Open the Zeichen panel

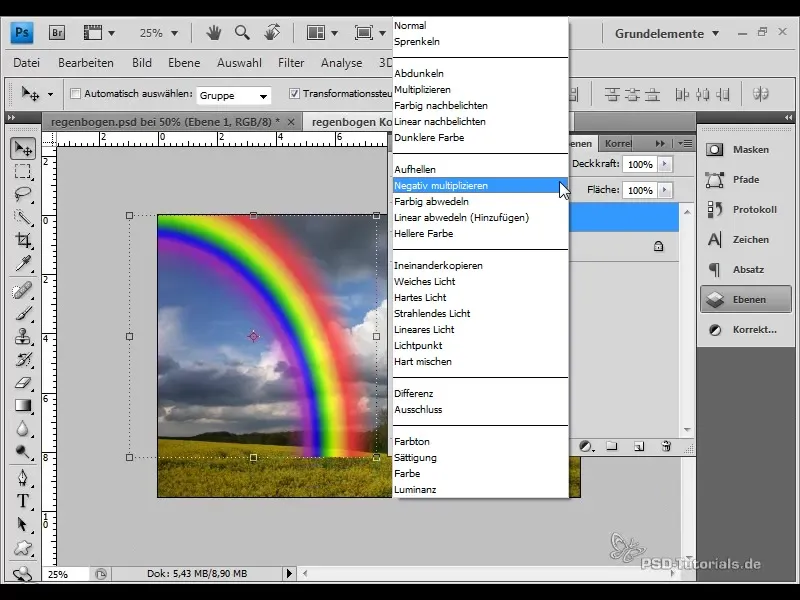[745, 239]
